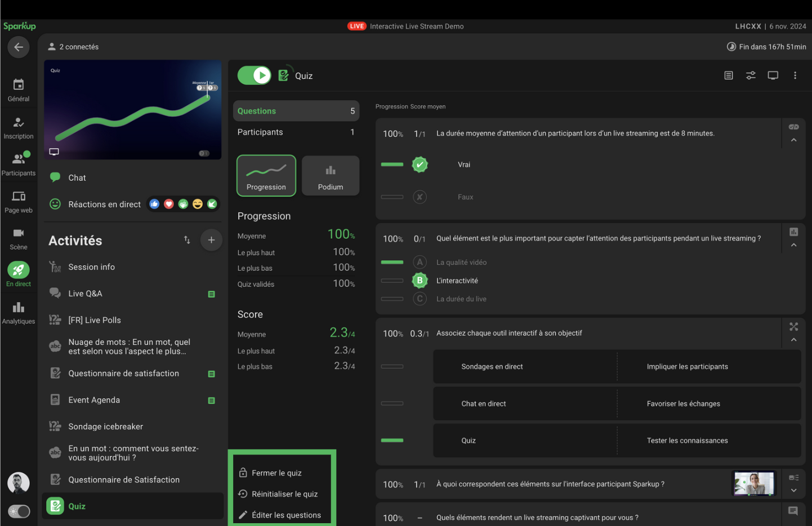Add a new activity with plus button
The width and height of the screenshot is (812, 526).
click(211, 240)
